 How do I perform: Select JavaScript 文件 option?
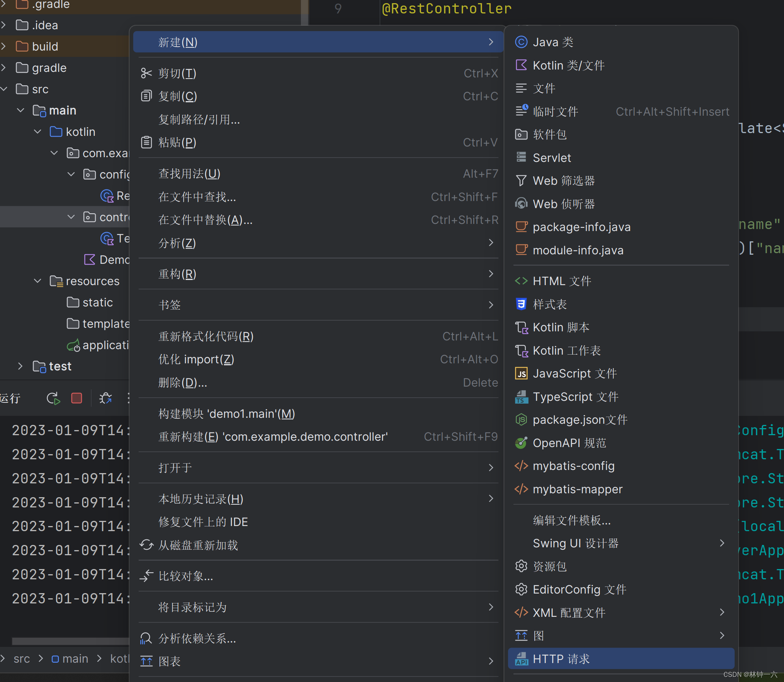pos(575,373)
